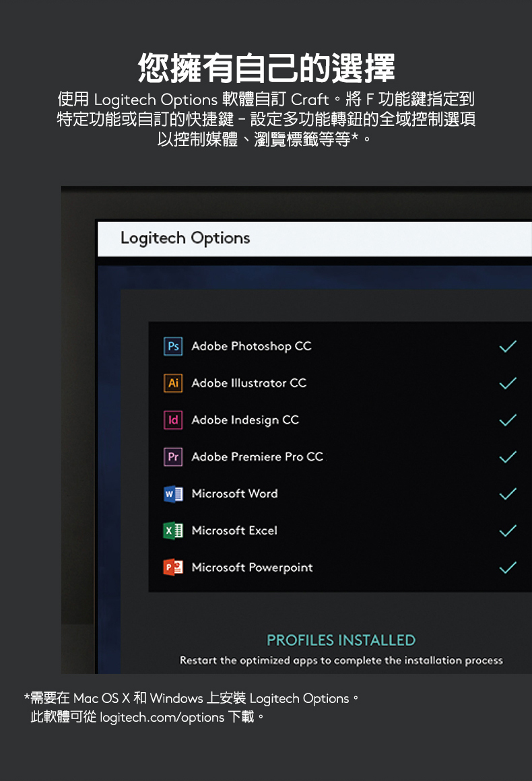Click the Microsoft Powerpoint icon

click(x=173, y=568)
